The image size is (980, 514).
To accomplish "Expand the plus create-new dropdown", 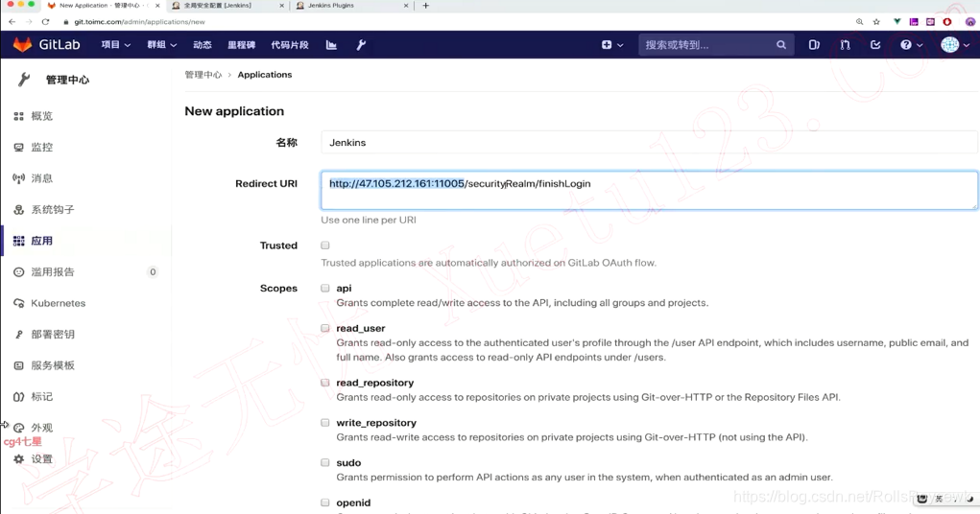I will coord(612,45).
